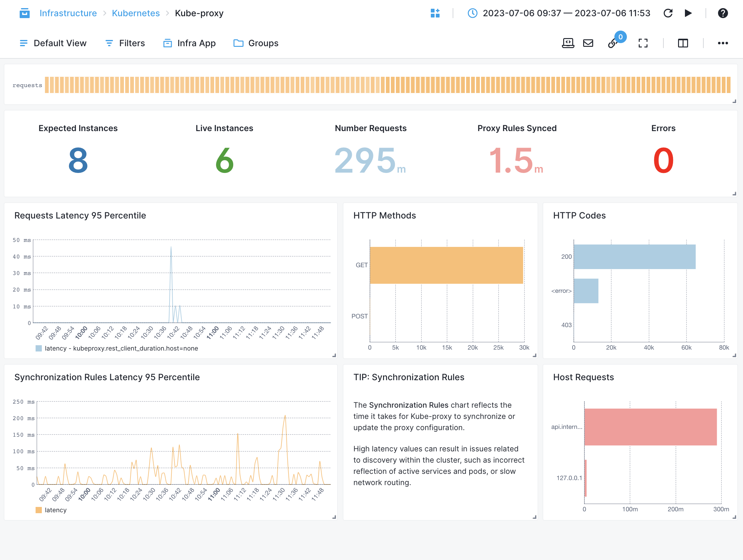Open Infra App
Image resolution: width=743 pixels, height=560 pixels.
point(189,43)
